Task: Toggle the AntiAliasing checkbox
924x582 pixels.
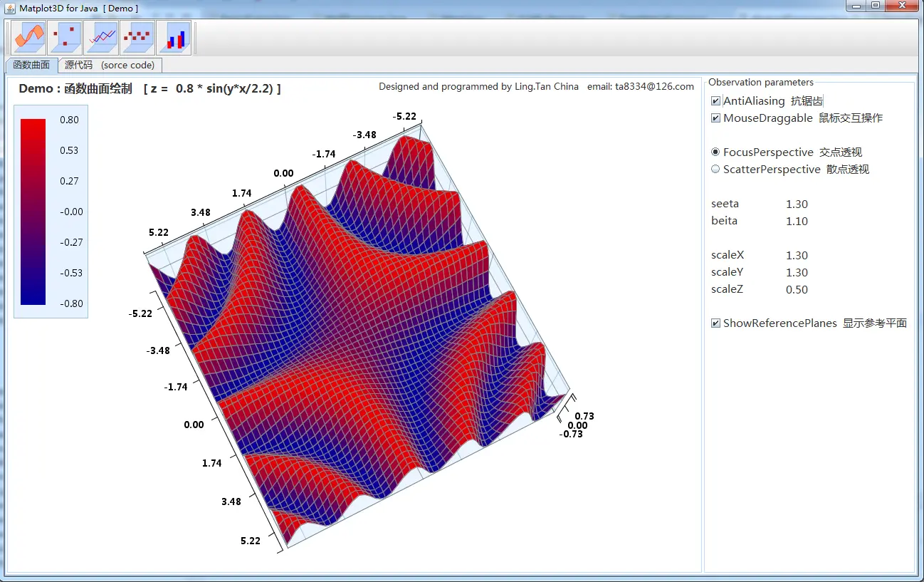Action: pos(716,101)
